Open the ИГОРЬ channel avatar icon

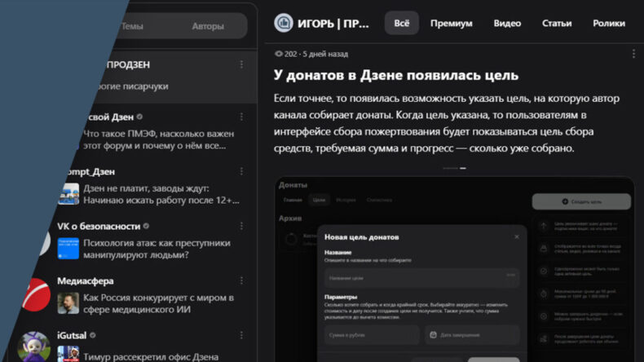point(284,23)
